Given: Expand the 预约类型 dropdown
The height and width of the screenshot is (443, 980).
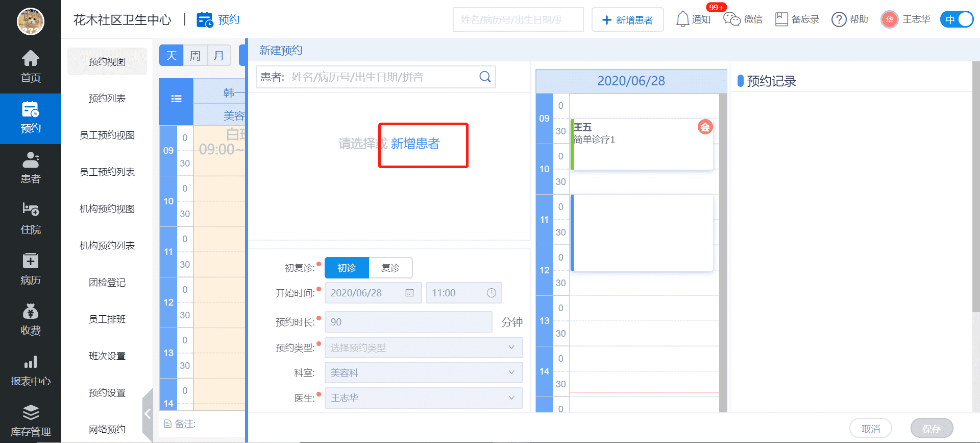Looking at the screenshot, I should click(x=423, y=347).
